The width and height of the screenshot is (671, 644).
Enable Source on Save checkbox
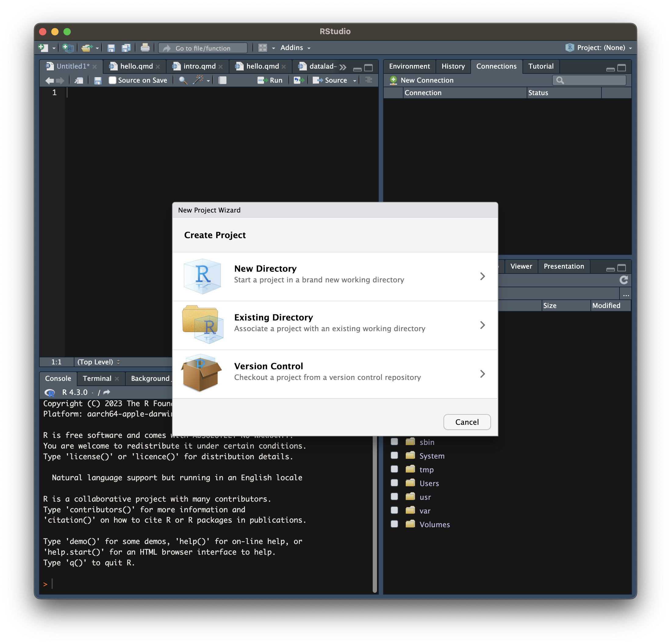coord(112,80)
